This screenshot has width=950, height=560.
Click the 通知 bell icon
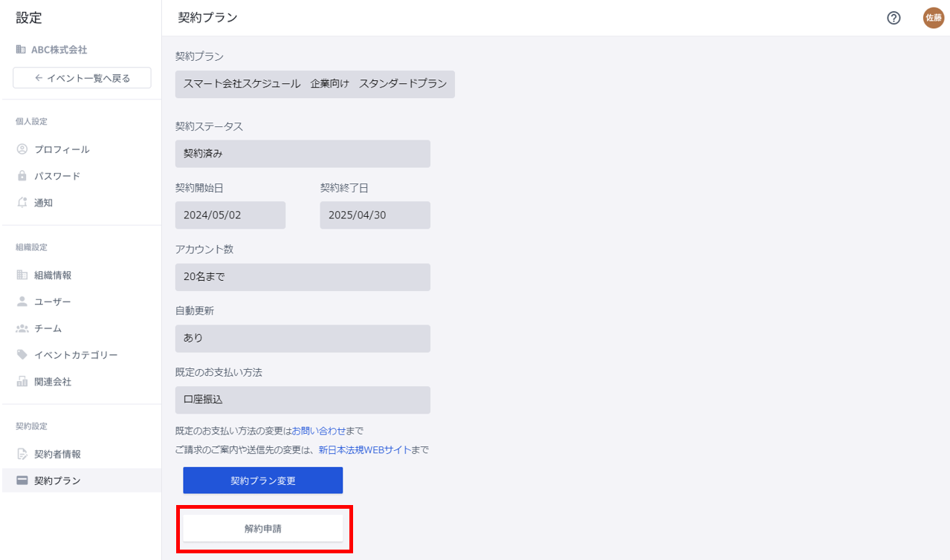(22, 202)
